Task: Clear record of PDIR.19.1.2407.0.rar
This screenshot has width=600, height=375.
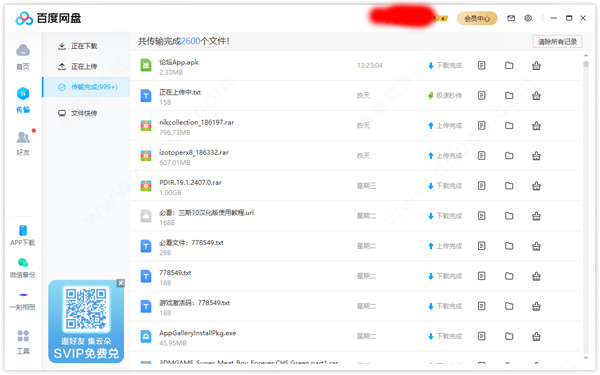Action: pyautogui.click(x=536, y=186)
